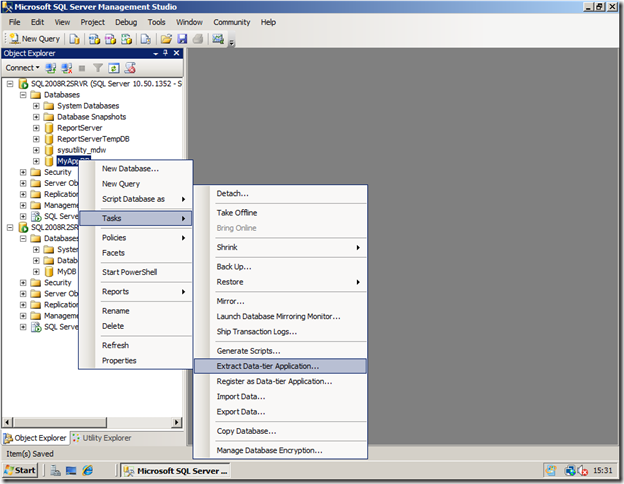624x484 pixels.
Task: Expand the sysutility_mdw database node
Action: coord(36,150)
